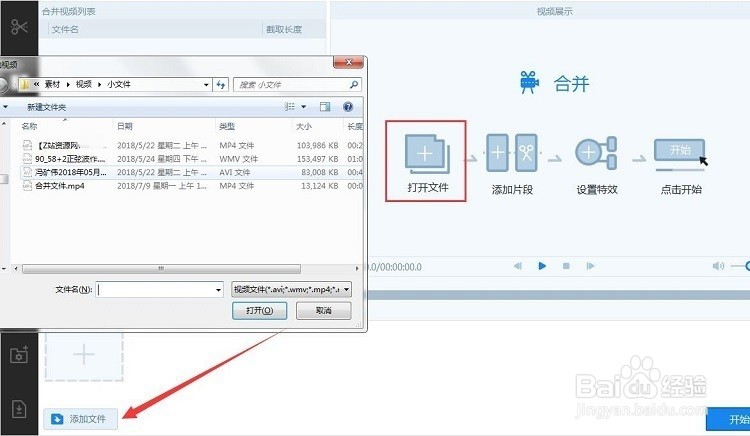Stop the video preview

(566, 266)
